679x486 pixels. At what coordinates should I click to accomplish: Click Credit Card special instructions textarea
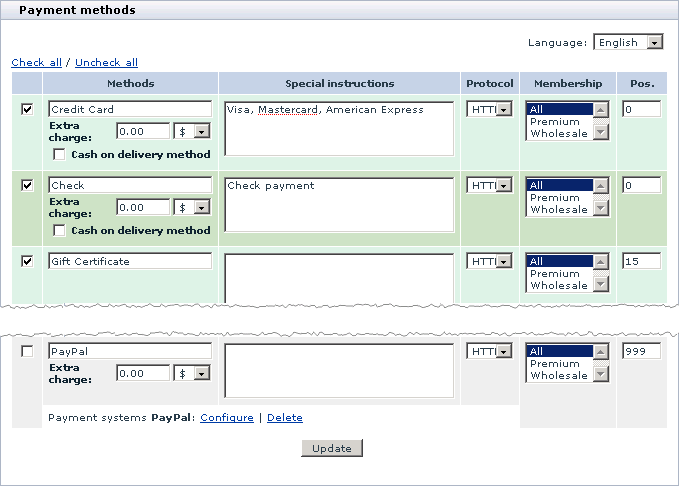click(339, 129)
